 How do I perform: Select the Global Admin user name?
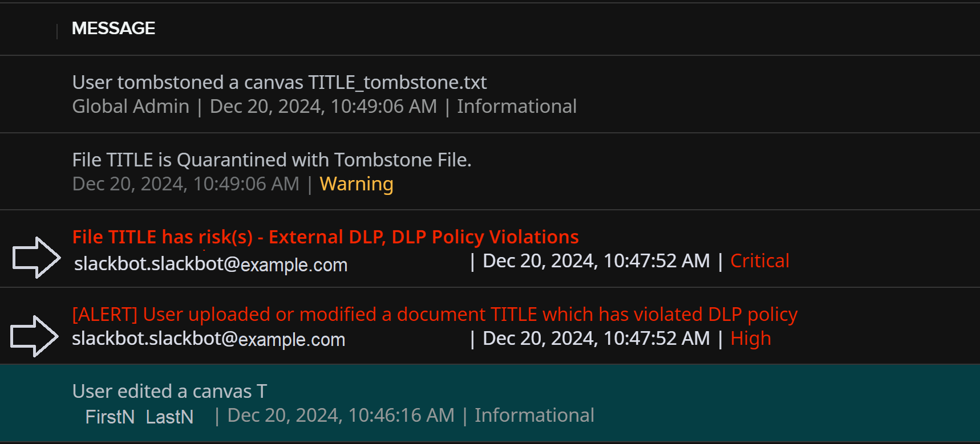131,107
